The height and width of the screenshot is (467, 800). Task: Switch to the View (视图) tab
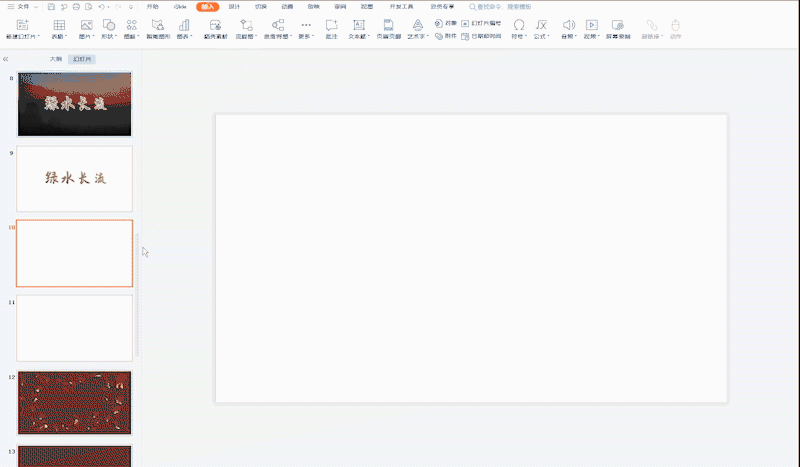coord(367,7)
